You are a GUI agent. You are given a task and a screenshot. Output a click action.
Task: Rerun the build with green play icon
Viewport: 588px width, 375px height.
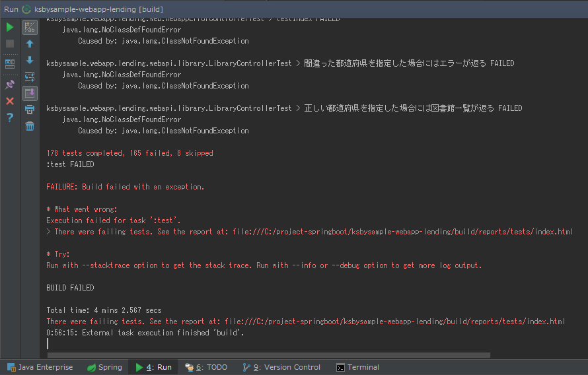tap(10, 27)
